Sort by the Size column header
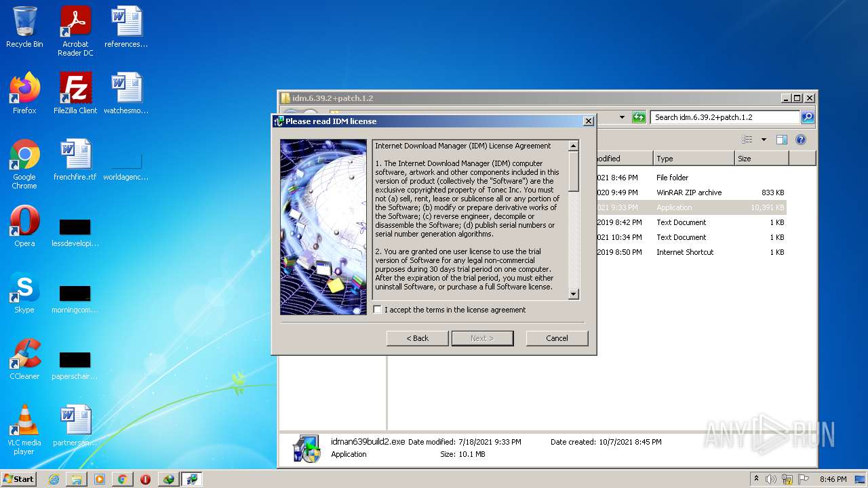 762,159
